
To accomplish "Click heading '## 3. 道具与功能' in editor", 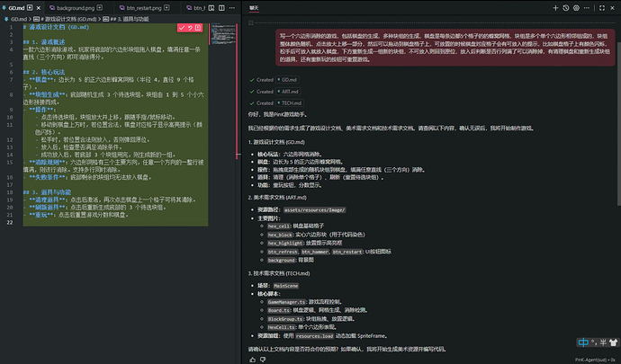I will 47,192.
